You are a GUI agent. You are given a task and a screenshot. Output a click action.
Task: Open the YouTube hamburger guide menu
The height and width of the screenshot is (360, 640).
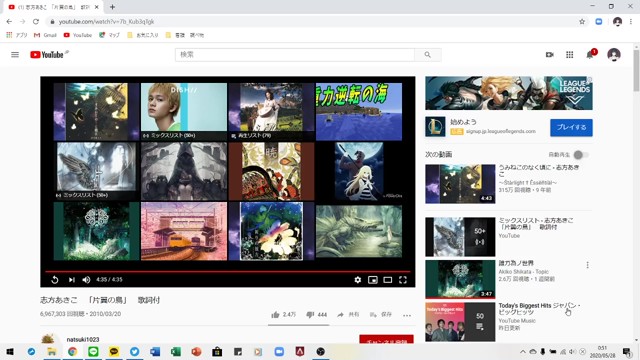[15, 55]
